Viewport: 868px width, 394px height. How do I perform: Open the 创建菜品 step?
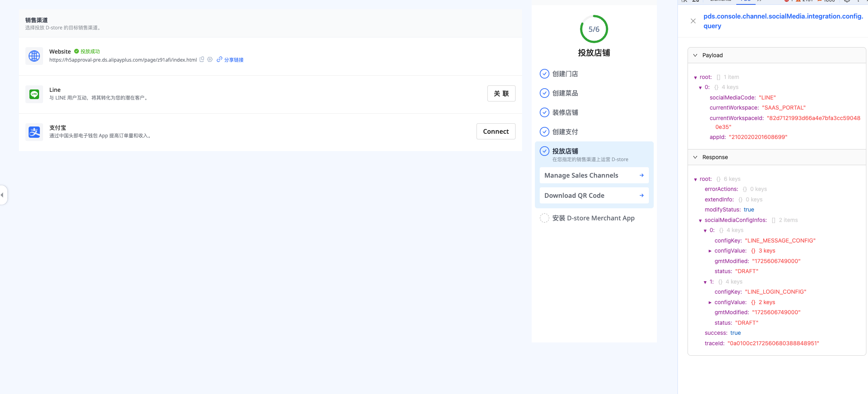pyautogui.click(x=565, y=93)
